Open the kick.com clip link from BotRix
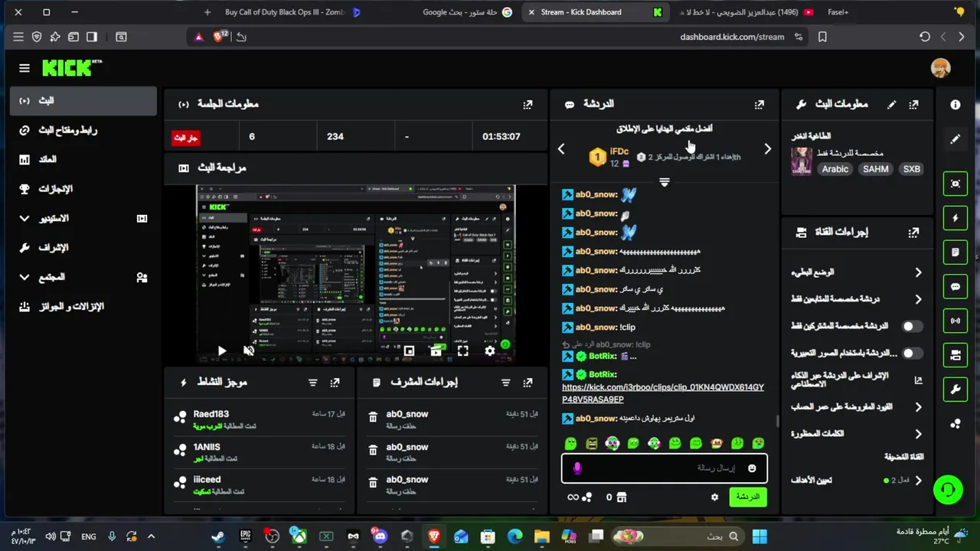980x551 pixels. (662, 393)
